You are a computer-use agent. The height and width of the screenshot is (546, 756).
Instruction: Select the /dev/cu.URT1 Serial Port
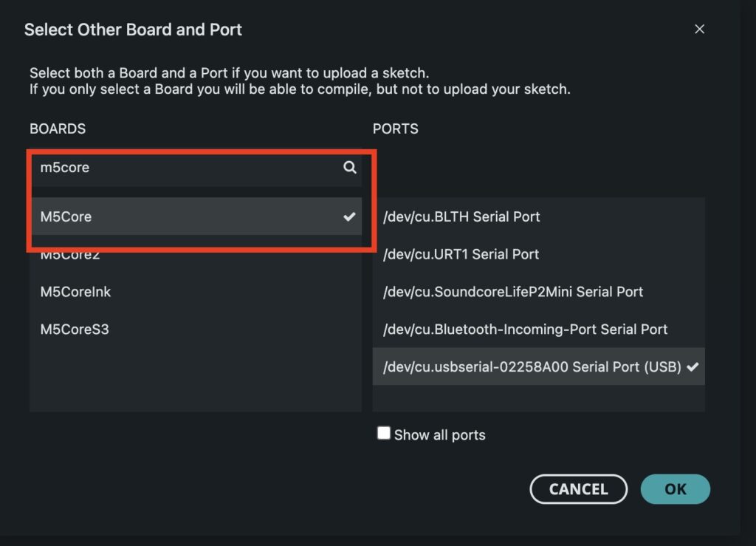click(x=538, y=254)
